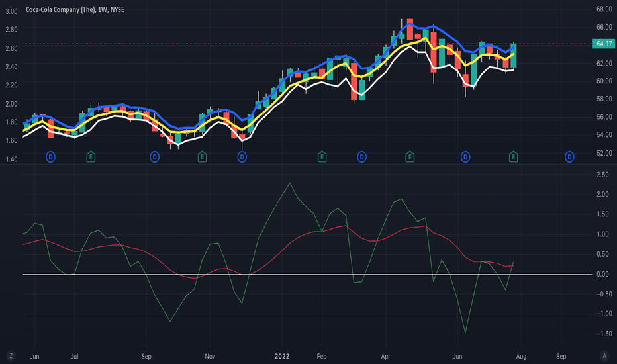Select the dividend marker in March 2022
Viewport: 617px width, 364px height.
tap(361, 157)
